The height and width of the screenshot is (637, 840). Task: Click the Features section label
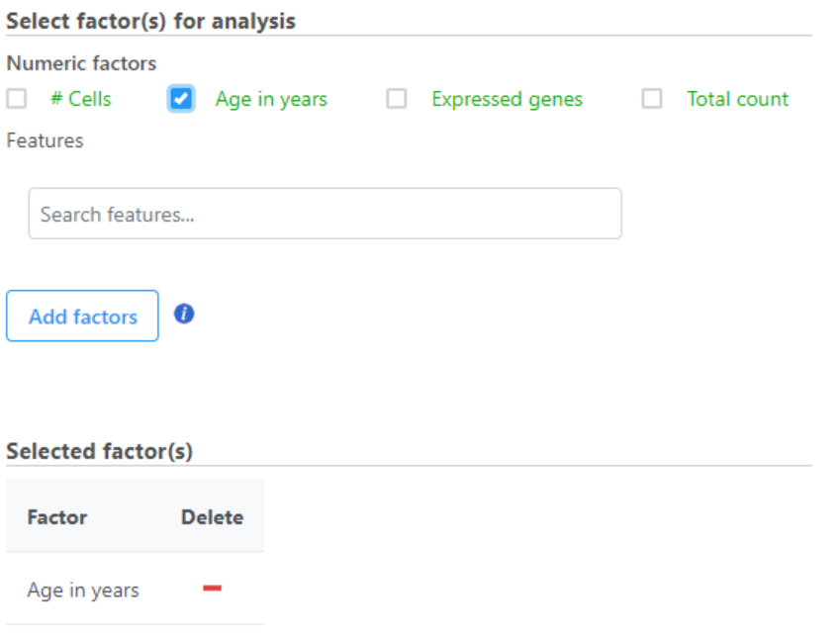[45, 140]
